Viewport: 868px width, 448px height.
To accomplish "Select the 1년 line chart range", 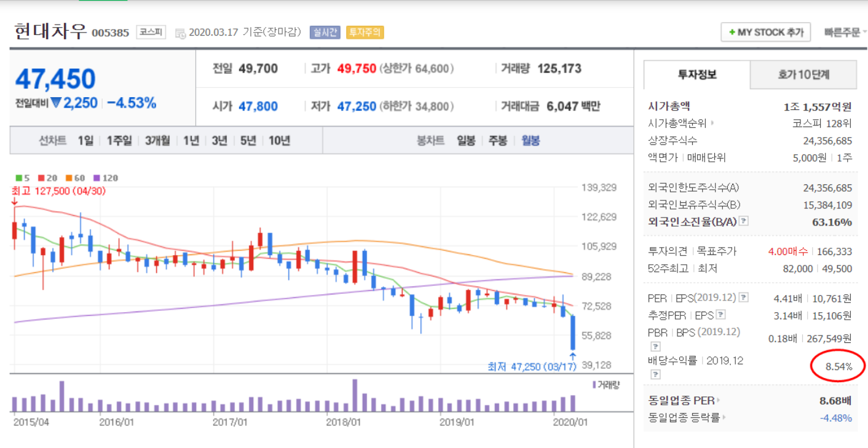I will (191, 141).
